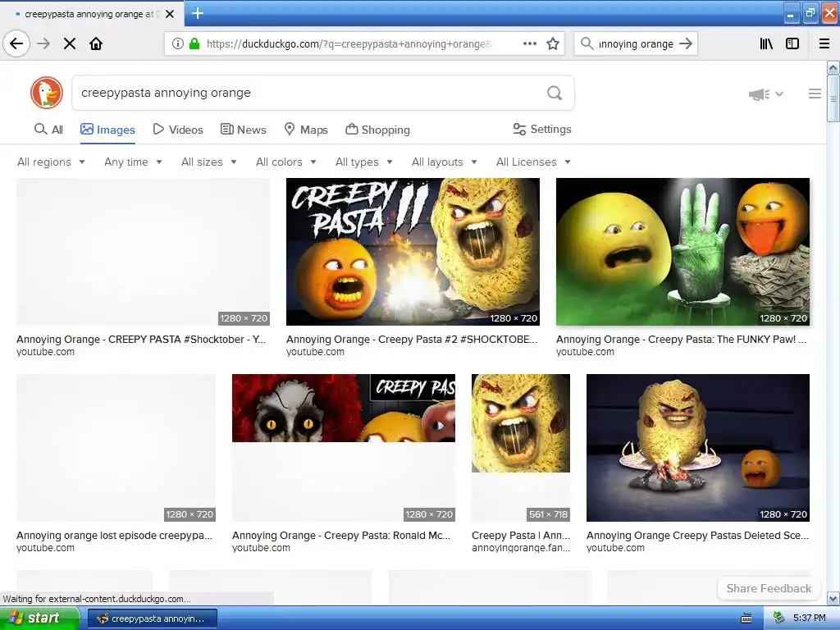Switch to the Videos tab
The width and height of the screenshot is (840, 630).
(x=178, y=129)
